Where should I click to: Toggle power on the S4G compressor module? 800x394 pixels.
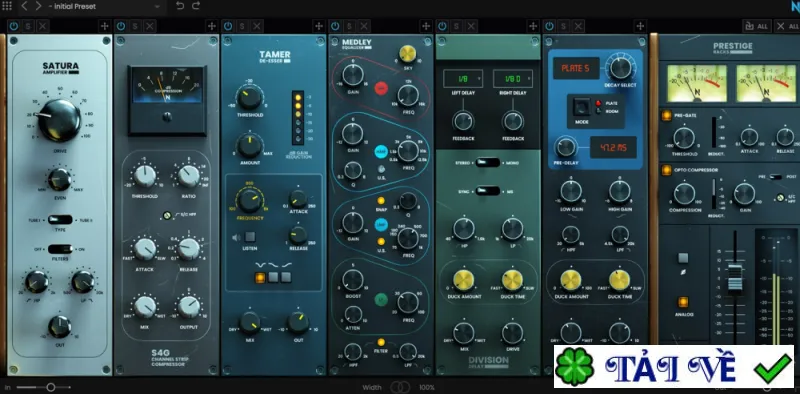[x=121, y=26]
